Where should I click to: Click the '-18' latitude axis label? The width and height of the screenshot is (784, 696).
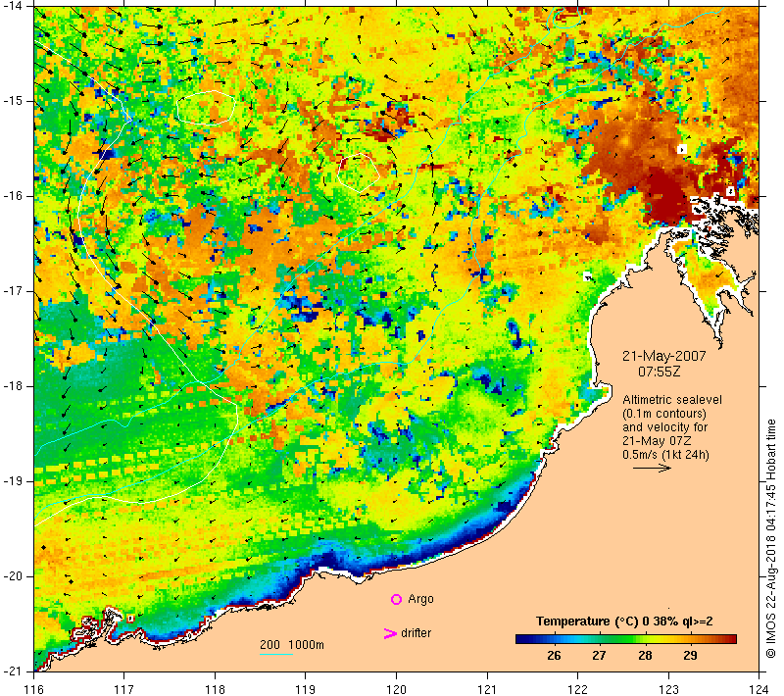pyautogui.click(x=13, y=386)
